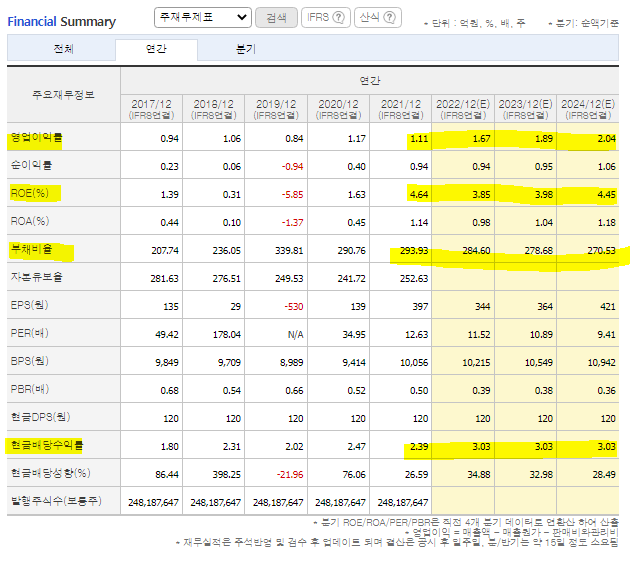Click the 2019/12 column header
Image resolution: width=630 pixels, height=562 pixels.
[x=276, y=109]
